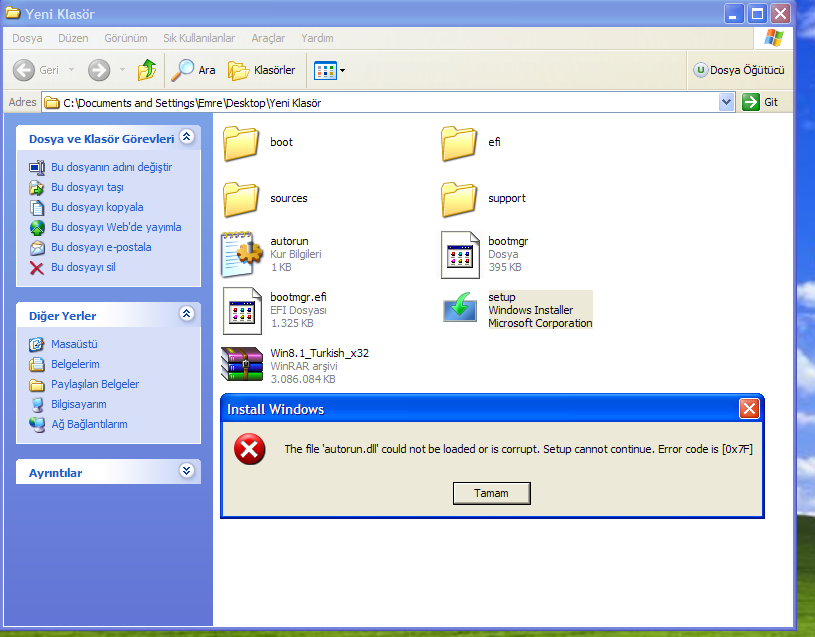Click the 'Bu dosyayı e-postala' link
Screen dimensions: 815x637
click(x=101, y=247)
